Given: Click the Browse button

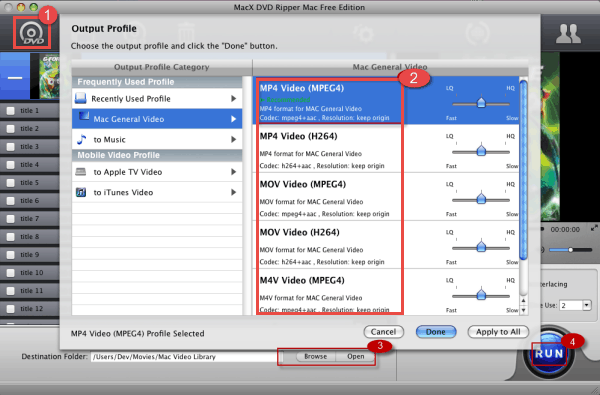Looking at the screenshot, I should point(316,356).
